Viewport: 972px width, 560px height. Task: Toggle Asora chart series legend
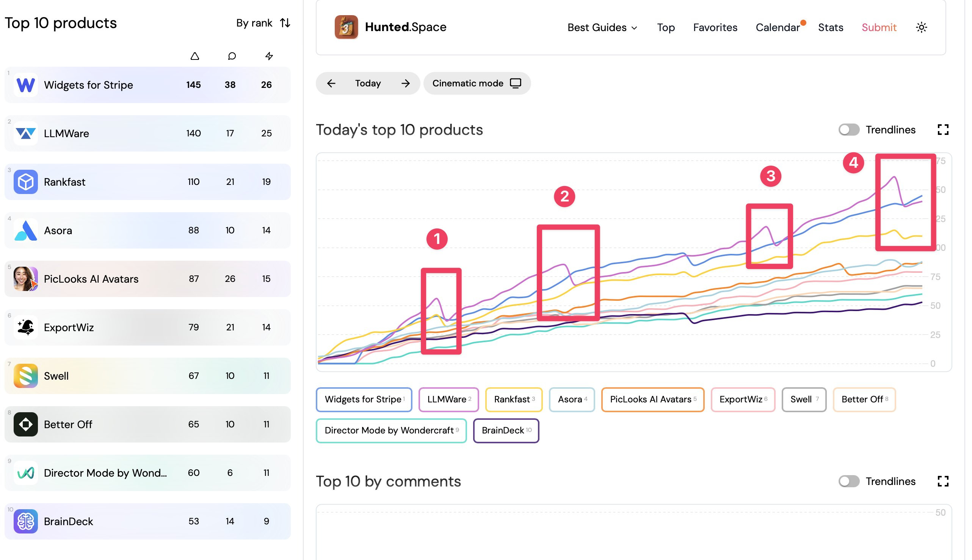572,399
